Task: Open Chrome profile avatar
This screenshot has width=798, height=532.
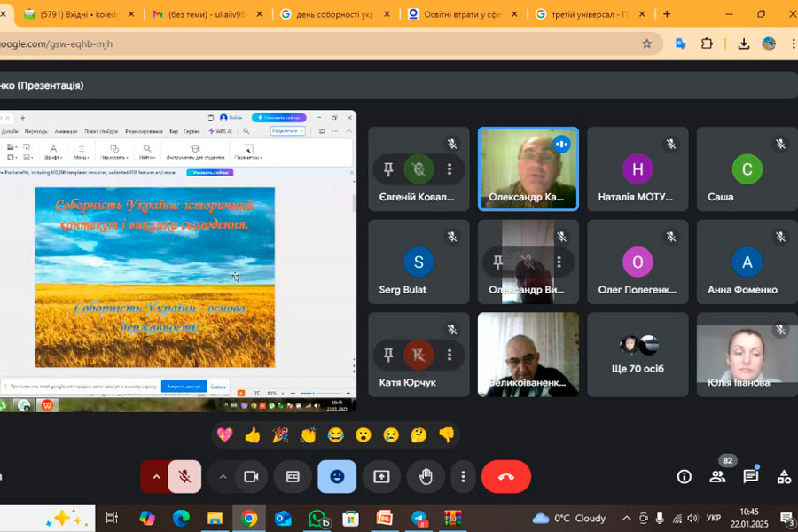Action: point(769,43)
